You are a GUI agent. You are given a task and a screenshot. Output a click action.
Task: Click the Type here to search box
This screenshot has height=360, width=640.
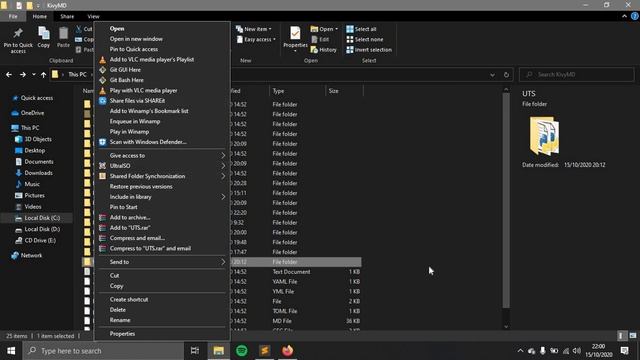click(103, 351)
